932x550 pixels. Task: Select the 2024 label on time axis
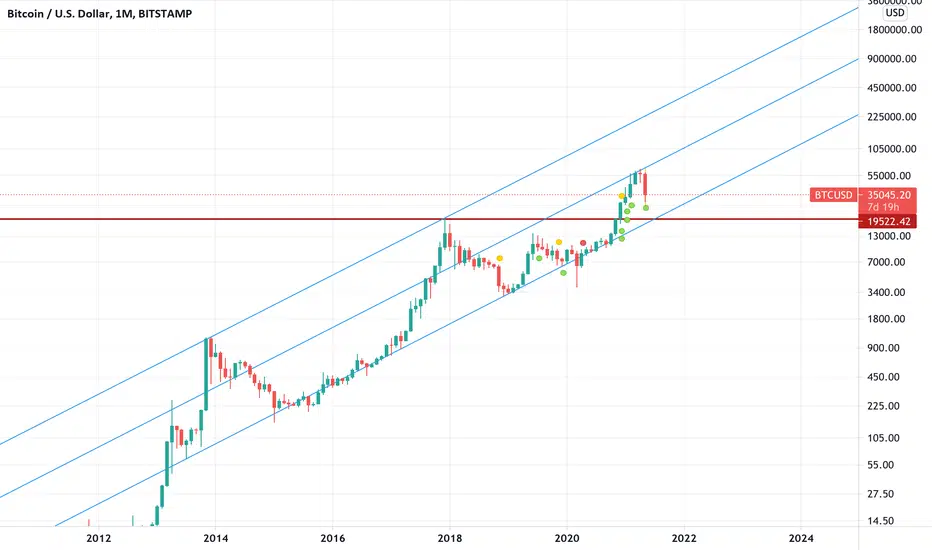(801, 538)
